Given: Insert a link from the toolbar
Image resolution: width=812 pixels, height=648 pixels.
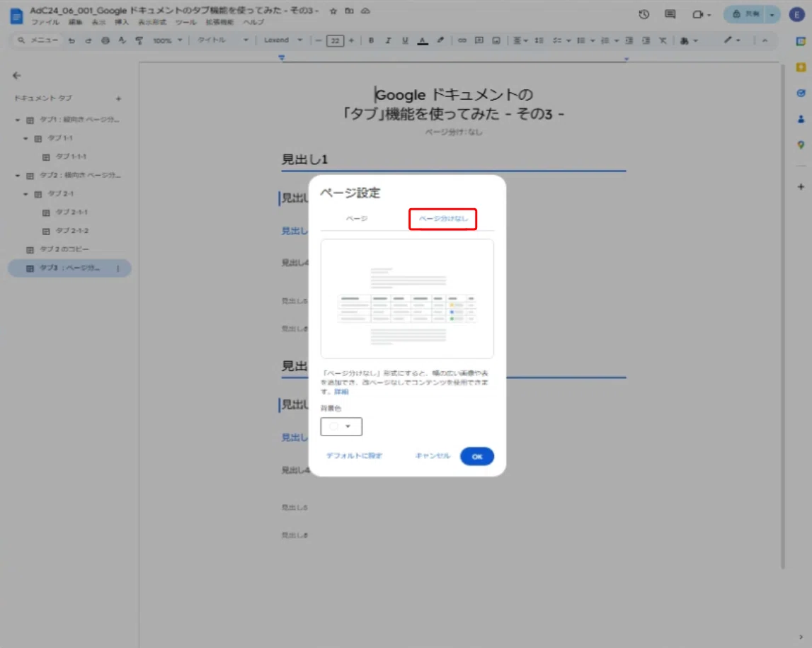Looking at the screenshot, I should 462,40.
